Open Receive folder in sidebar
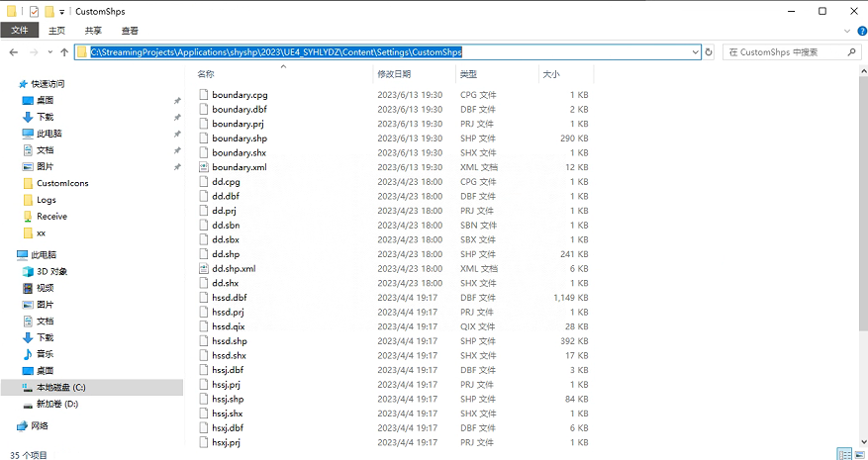 click(51, 217)
